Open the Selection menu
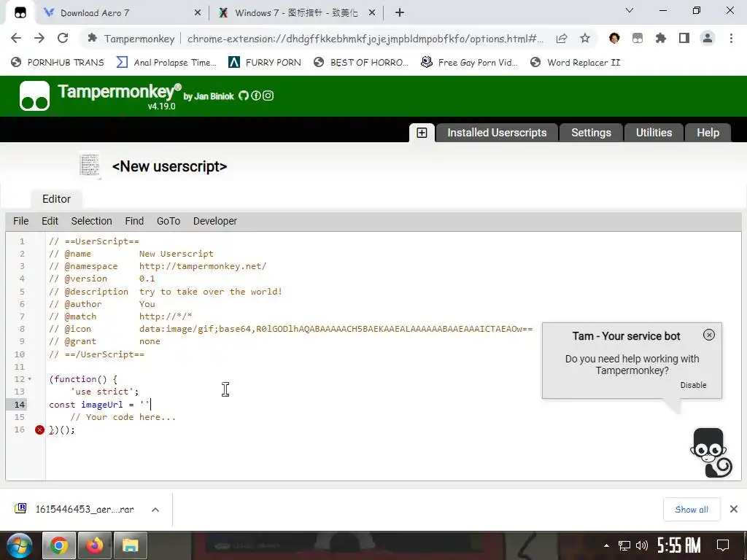This screenshot has height=560, width=747. 91,221
